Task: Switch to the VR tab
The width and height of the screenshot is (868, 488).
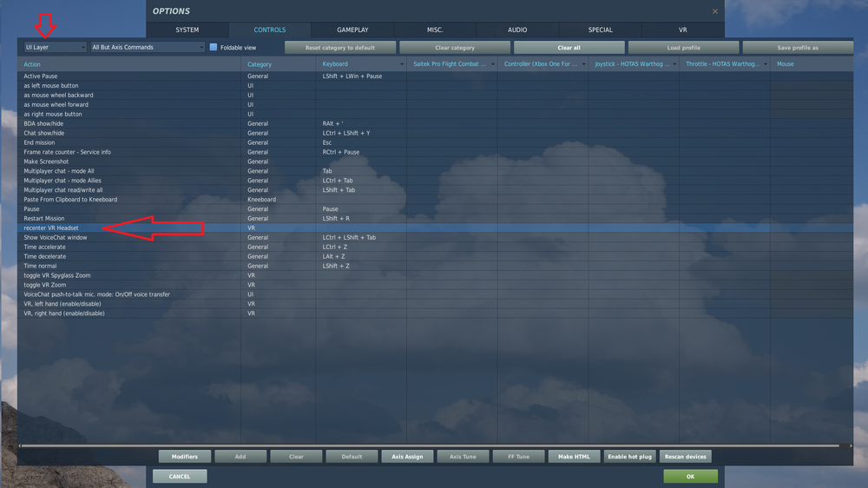Action: click(682, 30)
